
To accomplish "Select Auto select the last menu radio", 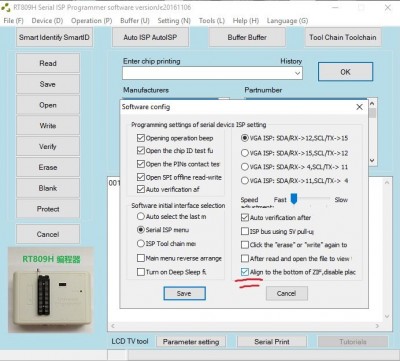I will click(x=141, y=216).
